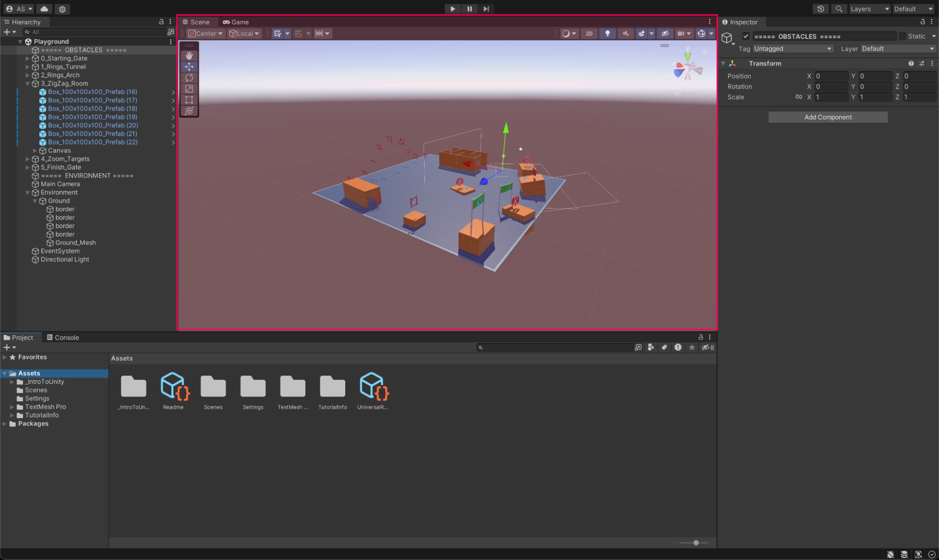Open the Layers dropdown in top bar

point(869,9)
